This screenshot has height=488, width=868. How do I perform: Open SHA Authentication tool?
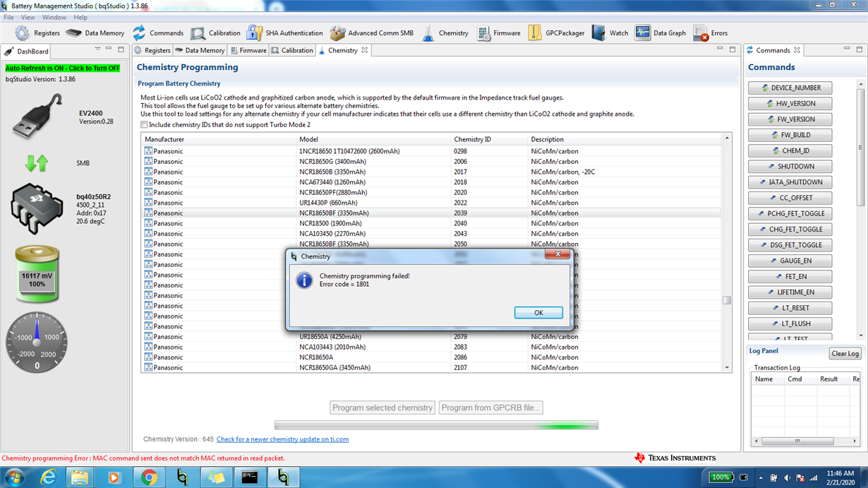click(284, 33)
